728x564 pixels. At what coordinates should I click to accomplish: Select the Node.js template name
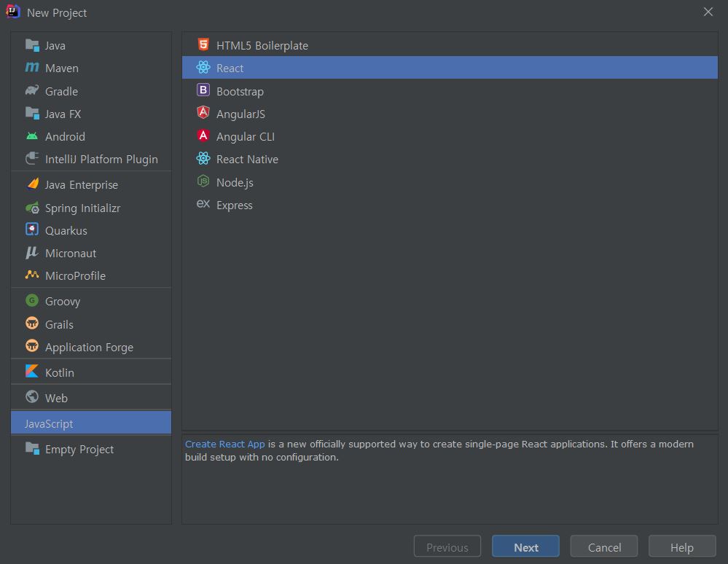[x=235, y=183]
